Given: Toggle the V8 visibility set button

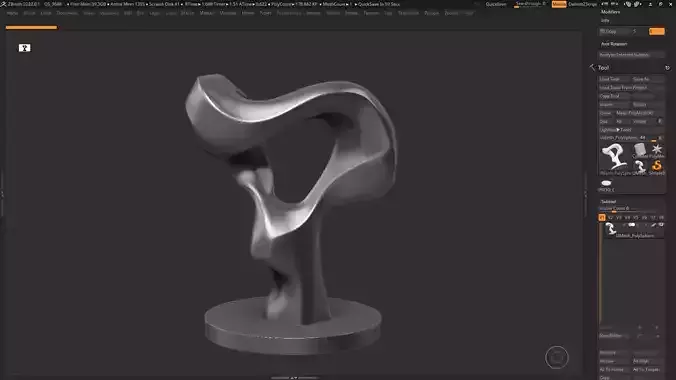Looking at the screenshot, I should coord(661,218).
